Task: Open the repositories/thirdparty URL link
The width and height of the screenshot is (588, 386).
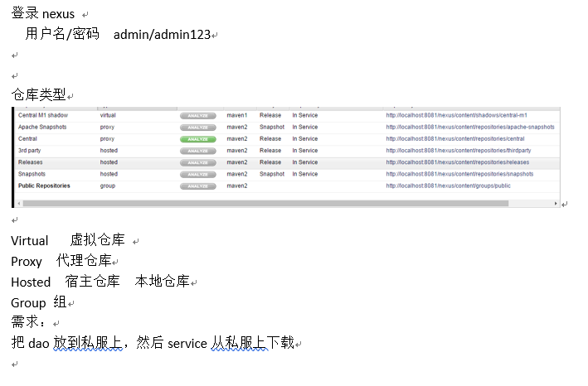Action: (459, 151)
